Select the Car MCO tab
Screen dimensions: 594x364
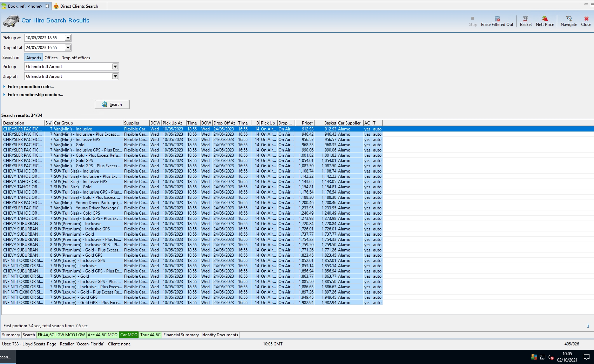[x=129, y=335]
